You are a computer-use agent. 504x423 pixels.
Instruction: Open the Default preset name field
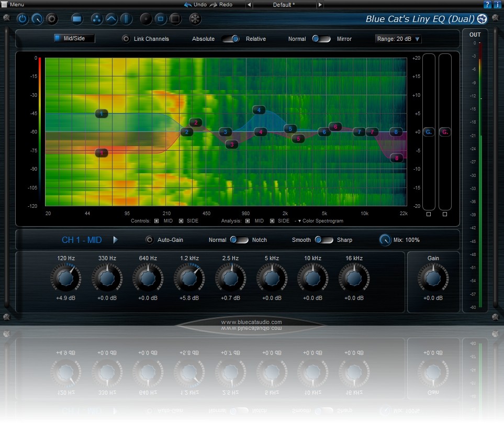point(284,5)
